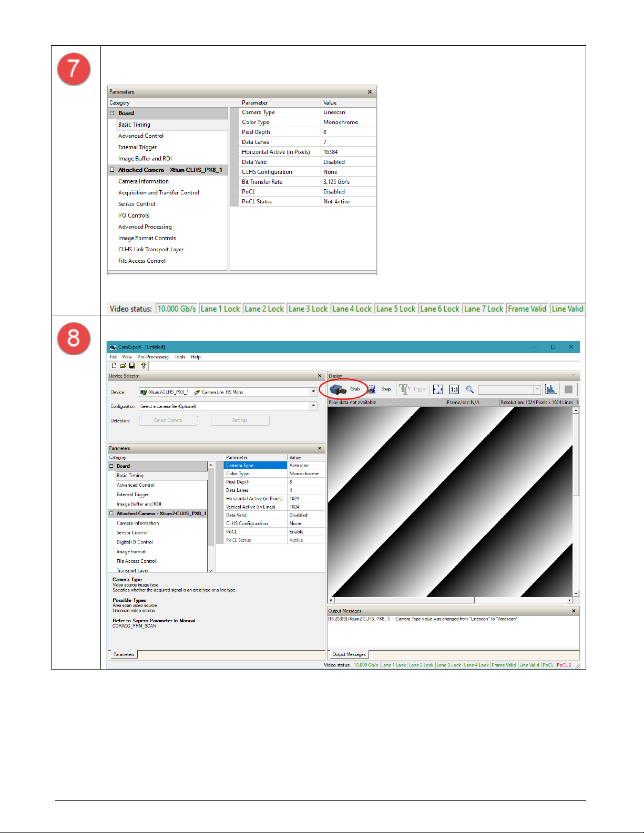This screenshot has width=644, height=833.
Task: Collapse Attached Camera Xtium-CLHS_PX8_1 in step 7
Action: (x=112, y=170)
